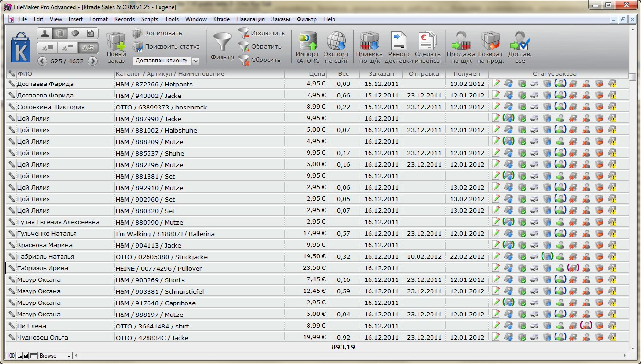Viewport: 641px width, 364px height.
Task: Switch to the euro invoice section button
Action: pos(90,34)
